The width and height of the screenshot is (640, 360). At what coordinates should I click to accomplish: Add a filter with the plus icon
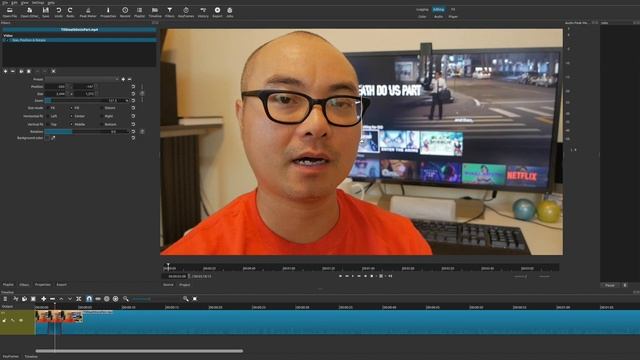5,71
